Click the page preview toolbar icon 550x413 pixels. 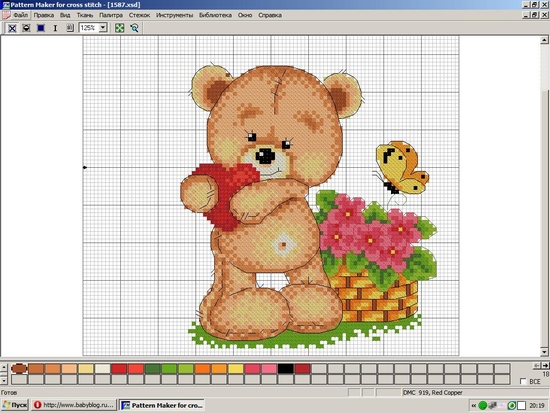[x=70, y=28]
